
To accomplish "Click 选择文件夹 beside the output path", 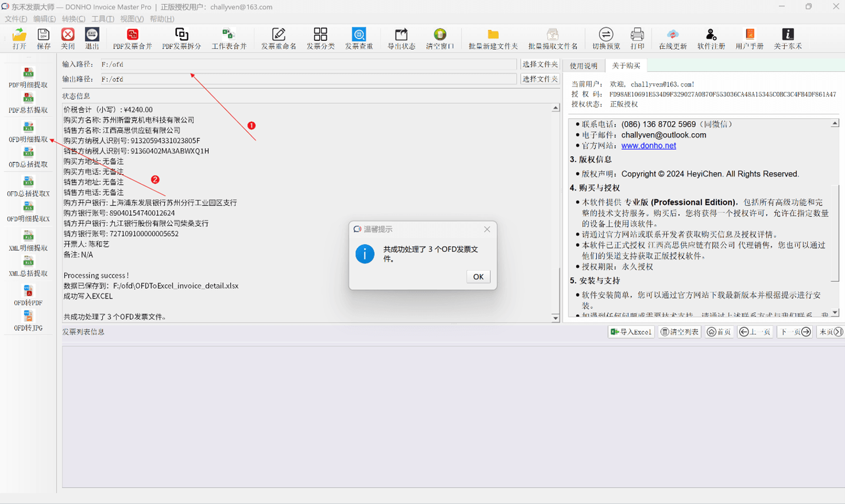I will tap(540, 79).
